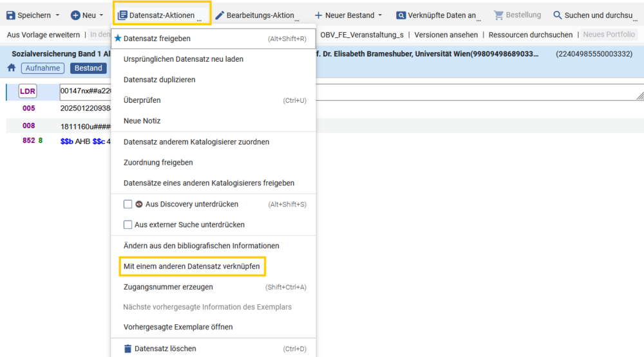Open the Datensatz-Aktionen menu
Image resolution: width=644 pixels, height=357 pixels.
[162, 15]
